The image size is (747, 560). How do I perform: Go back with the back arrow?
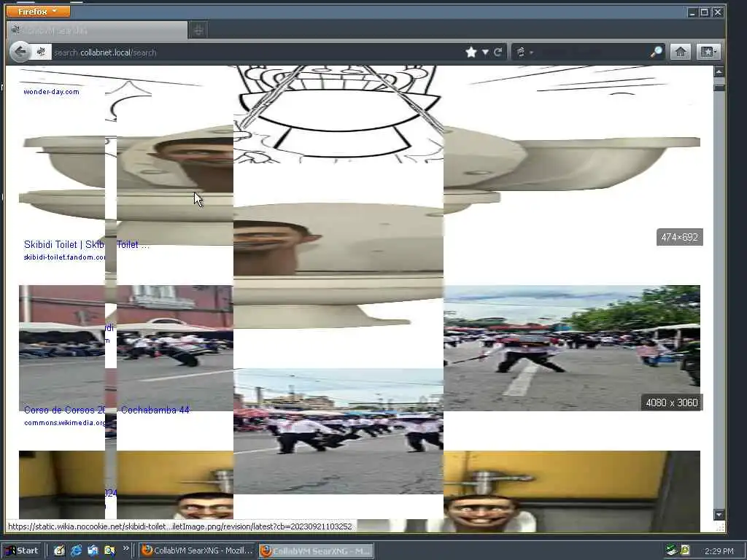[20, 52]
